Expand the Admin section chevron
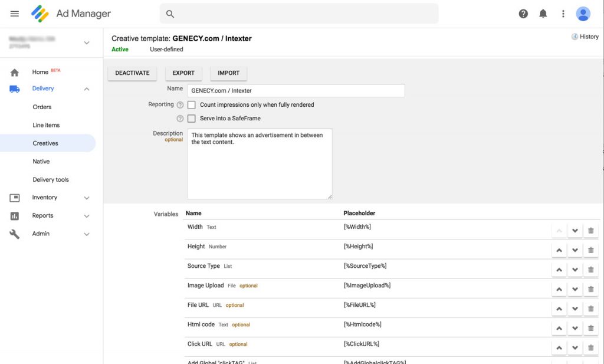The width and height of the screenshot is (604, 364). tap(87, 234)
